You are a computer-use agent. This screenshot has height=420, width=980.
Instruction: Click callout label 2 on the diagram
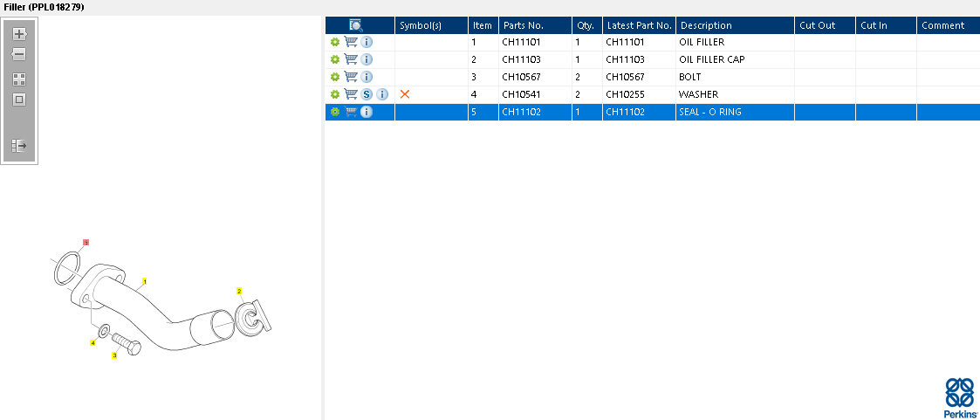tap(239, 291)
